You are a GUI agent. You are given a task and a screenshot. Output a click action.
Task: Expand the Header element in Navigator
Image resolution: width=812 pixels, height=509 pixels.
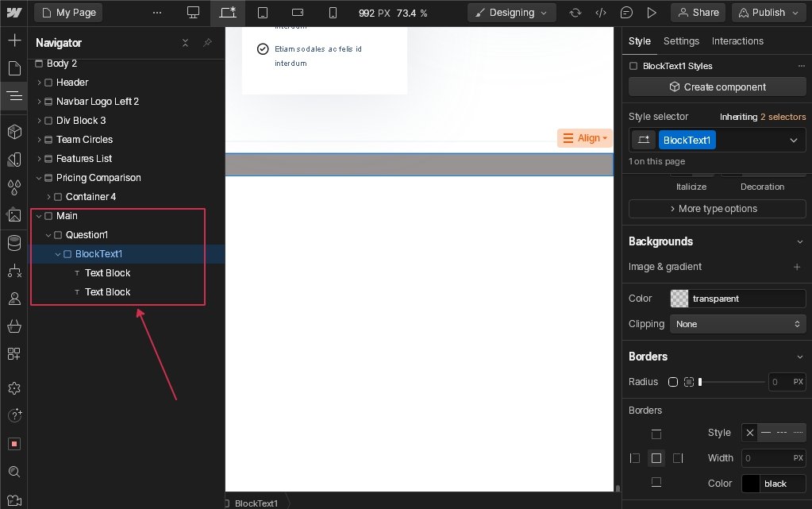(40, 83)
